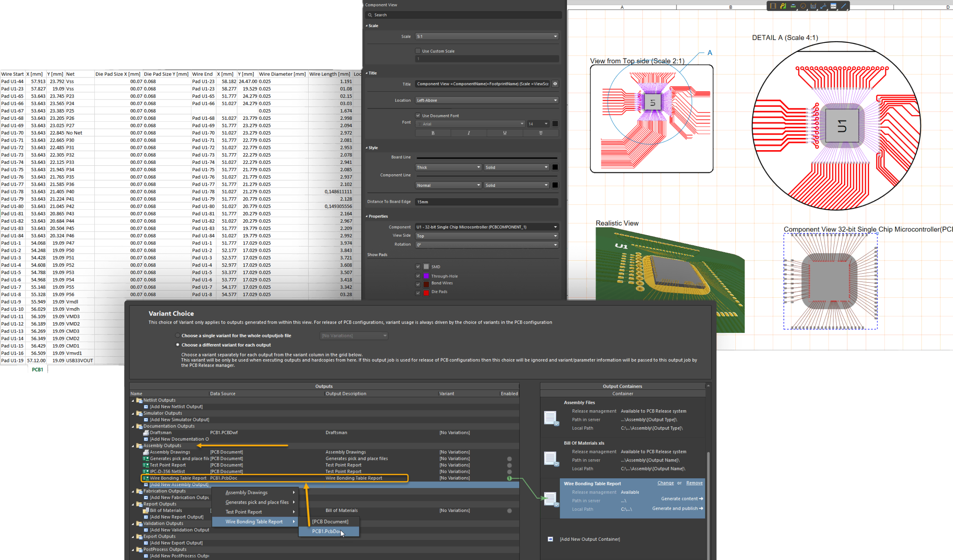Open the Scale dropdown
Image resolution: width=953 pixels, height=560 pixels.
(487, 36)
